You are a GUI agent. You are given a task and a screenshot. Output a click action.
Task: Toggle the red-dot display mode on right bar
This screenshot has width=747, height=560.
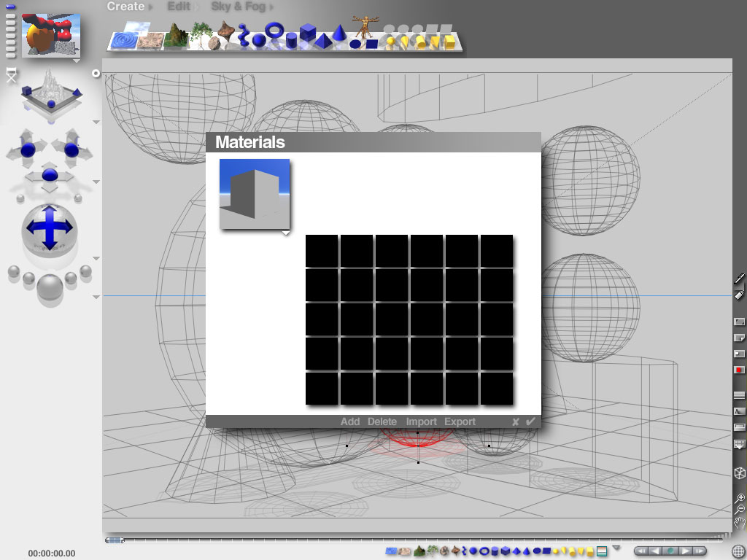(x=739, y=370)
